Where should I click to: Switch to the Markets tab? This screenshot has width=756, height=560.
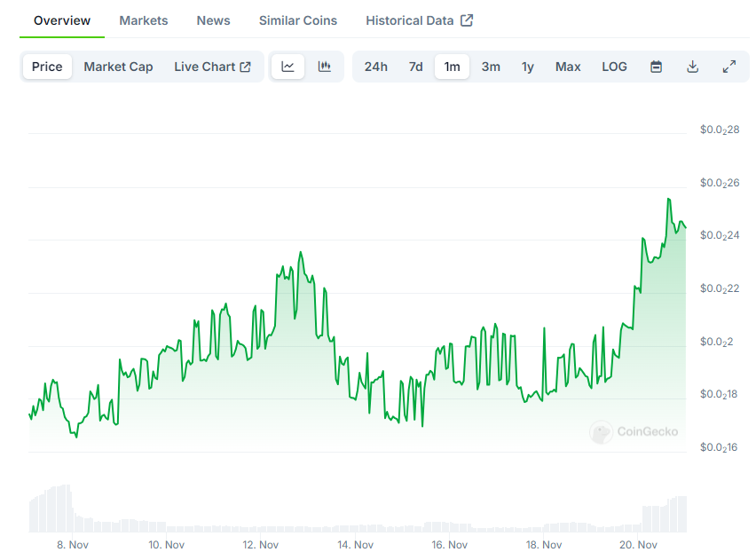coord(144,20)
